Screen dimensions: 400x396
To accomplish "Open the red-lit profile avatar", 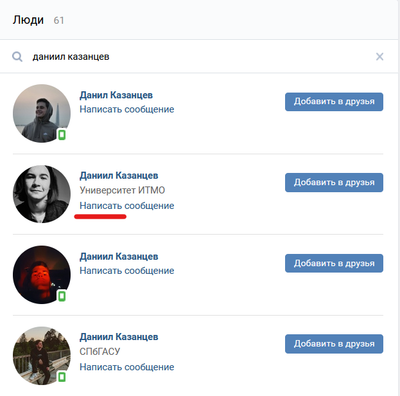I will 42,275.
